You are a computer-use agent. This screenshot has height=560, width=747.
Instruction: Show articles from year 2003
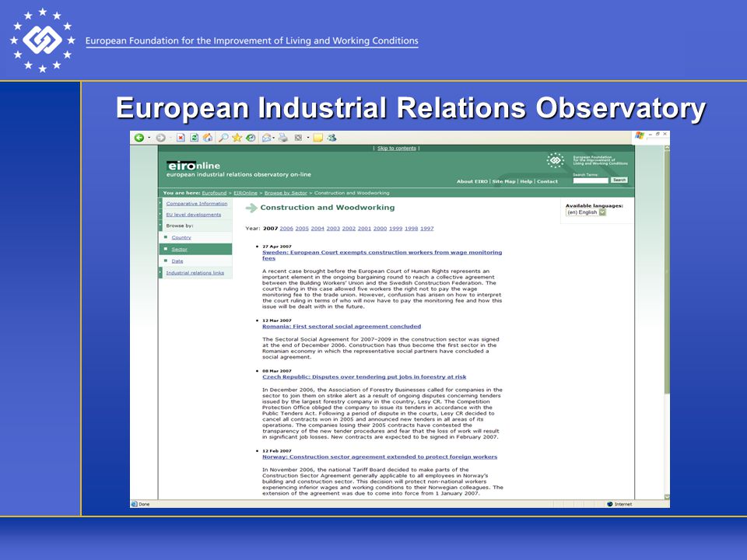333,229
